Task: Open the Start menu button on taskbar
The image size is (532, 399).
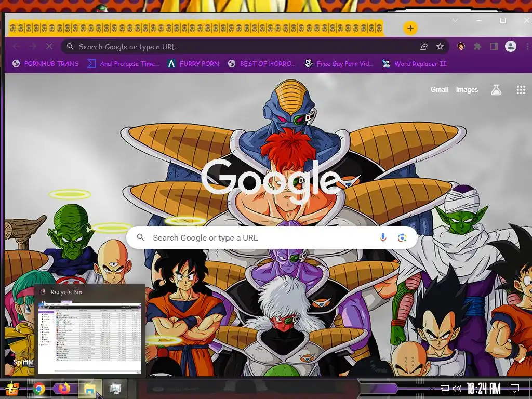Action: [12, 389]
